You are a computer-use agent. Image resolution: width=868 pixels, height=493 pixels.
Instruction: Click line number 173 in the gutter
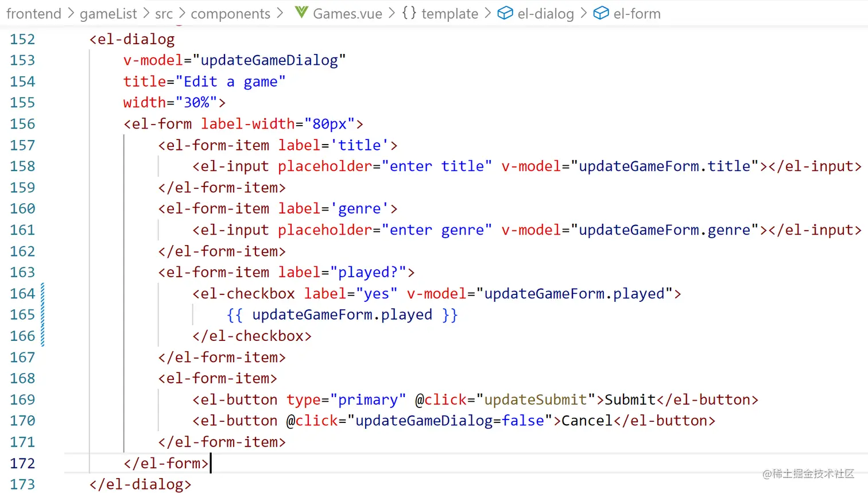pos(22,484)
